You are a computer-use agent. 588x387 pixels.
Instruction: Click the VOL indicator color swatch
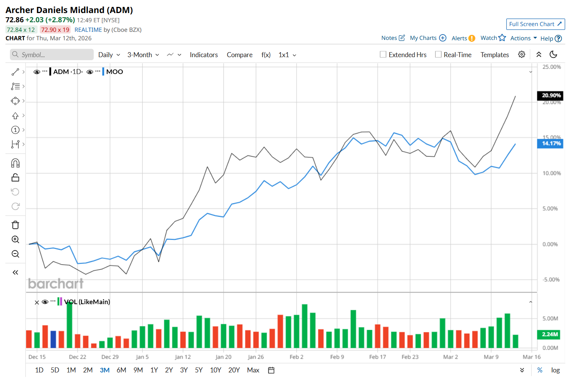coord(59,301)
